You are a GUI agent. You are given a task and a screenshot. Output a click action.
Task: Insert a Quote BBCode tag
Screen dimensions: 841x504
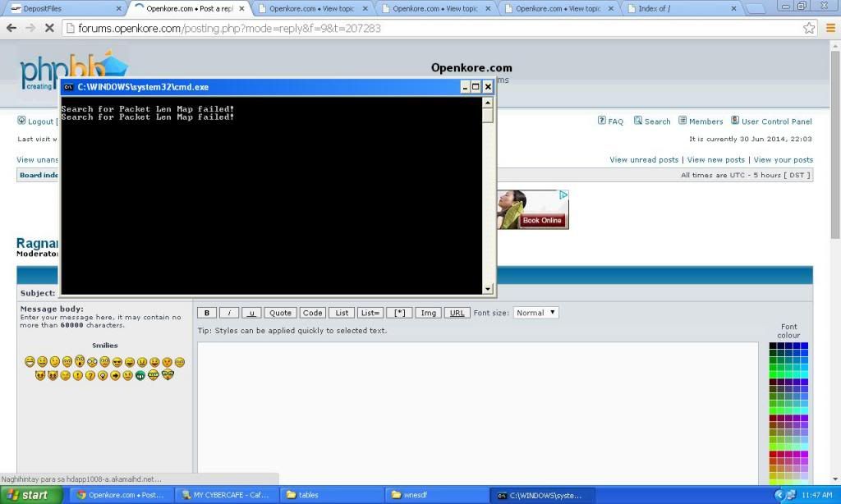click(280, 313)
